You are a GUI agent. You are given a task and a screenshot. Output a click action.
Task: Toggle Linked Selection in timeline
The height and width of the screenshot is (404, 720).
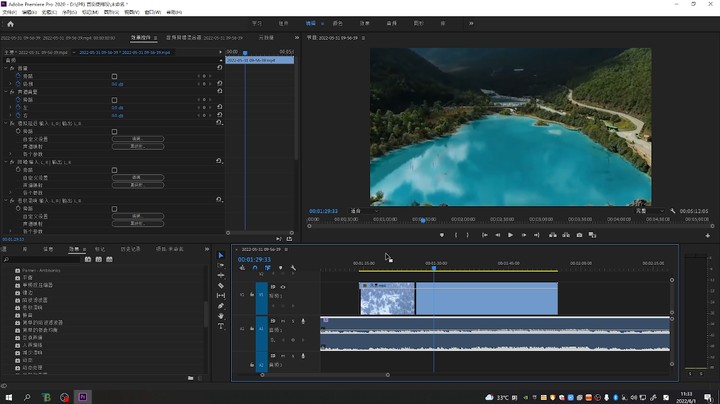pyautogui.click(x=268, y=268)
